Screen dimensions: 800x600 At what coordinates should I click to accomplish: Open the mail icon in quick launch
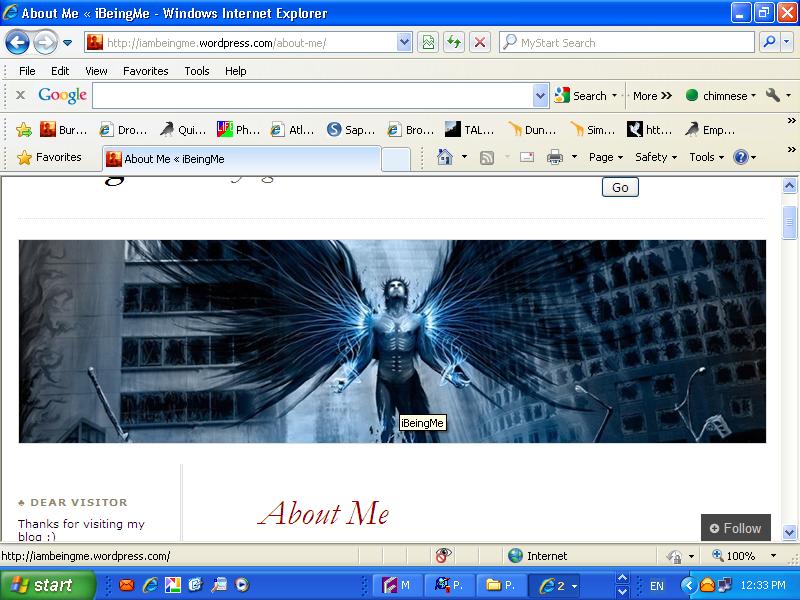(126, 585)
